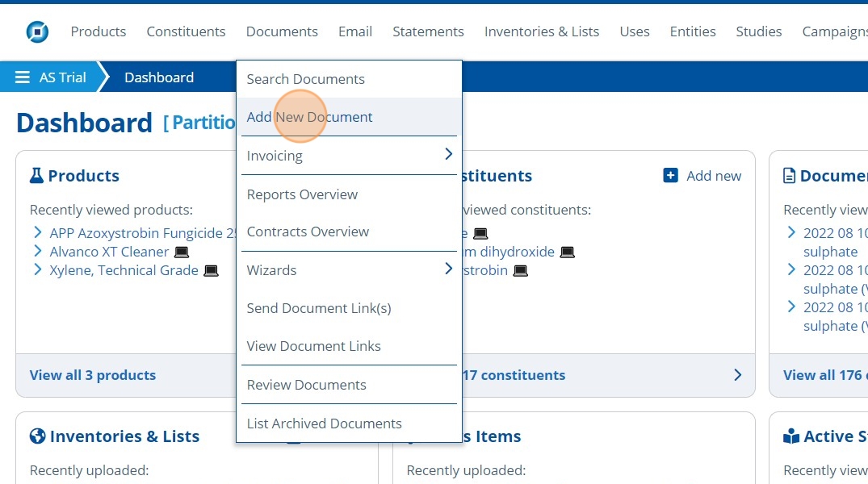The width and height of the screenshot is (868, 484).
Task: Click the Active card icon
Action: pos(791,436)
